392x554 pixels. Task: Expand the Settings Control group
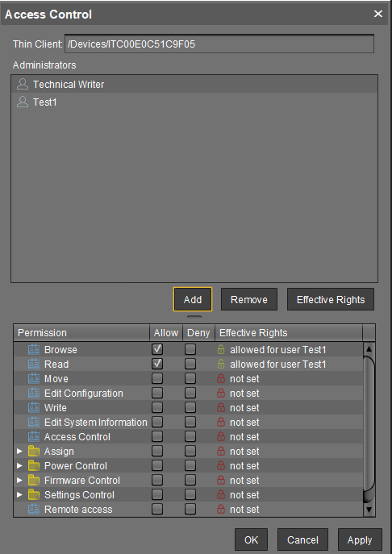[x=20, y=494]
